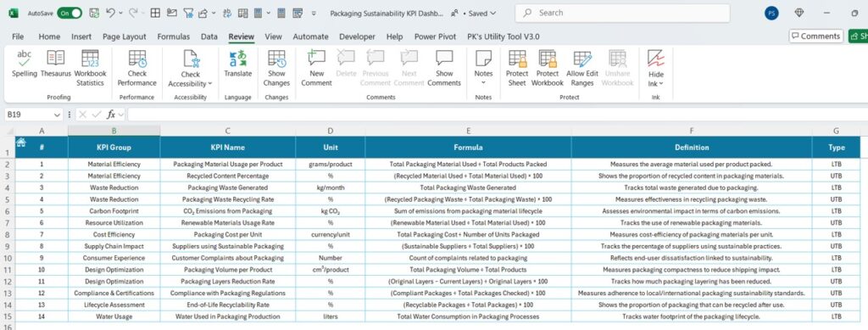This screenshot has width=868, height=330.
Task: Click cell 'Packaging Waste Generated'
Action: pos(227,187)
